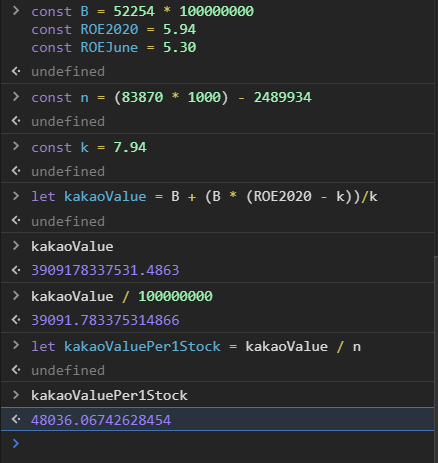
Task: Click 'undefined' below let kakaoValuePer1Stock
Action: [68, 370]
